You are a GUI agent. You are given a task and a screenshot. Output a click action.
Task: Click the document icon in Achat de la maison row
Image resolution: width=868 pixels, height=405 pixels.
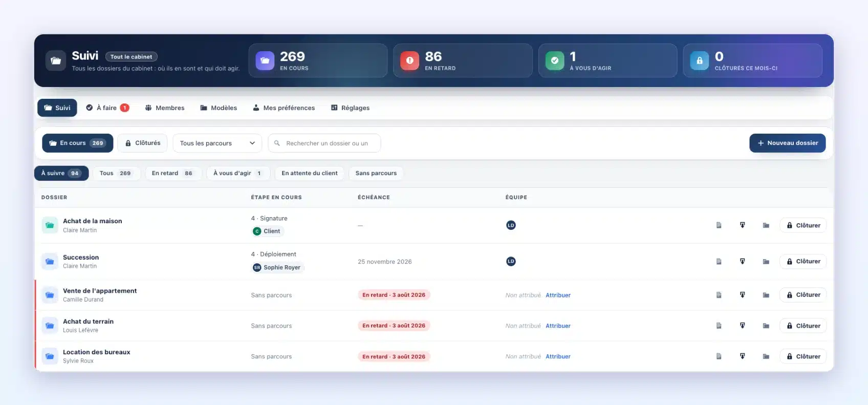[x=719, y=225]
